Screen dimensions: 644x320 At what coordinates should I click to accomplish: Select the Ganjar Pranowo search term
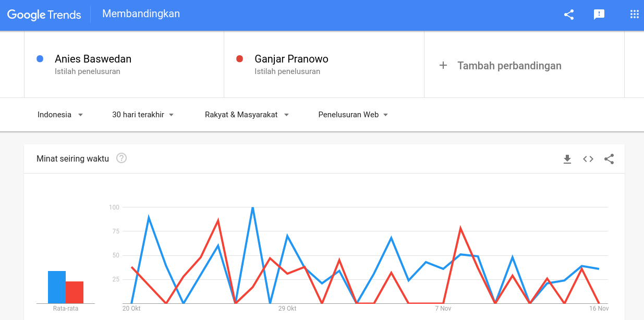pos(291,59)
